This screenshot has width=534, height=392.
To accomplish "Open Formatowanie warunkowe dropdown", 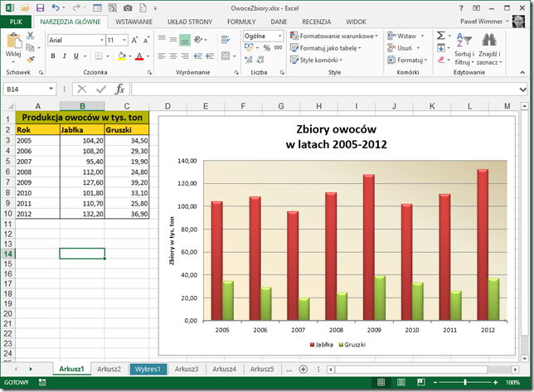I will [334, 36].
